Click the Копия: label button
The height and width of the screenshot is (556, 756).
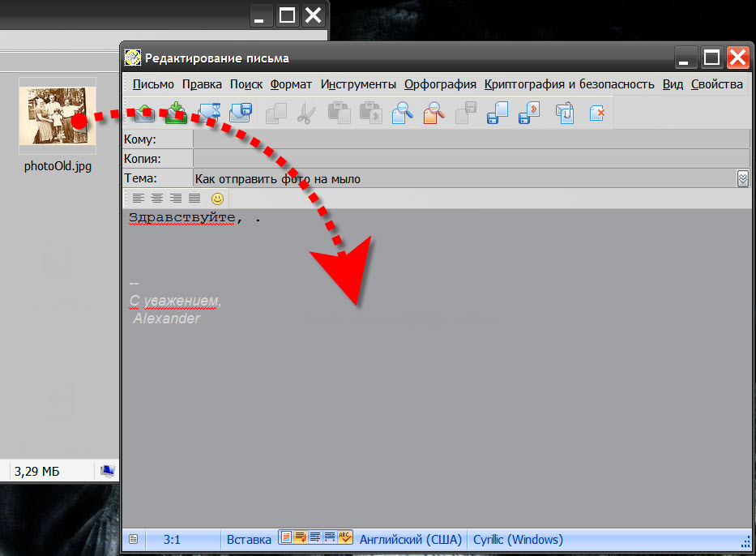pos(158,159)
